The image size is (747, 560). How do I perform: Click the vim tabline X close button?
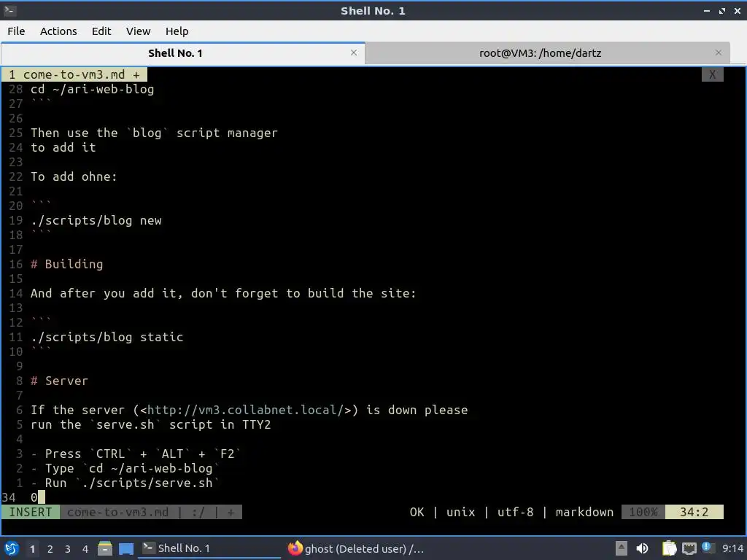(712, 74)
